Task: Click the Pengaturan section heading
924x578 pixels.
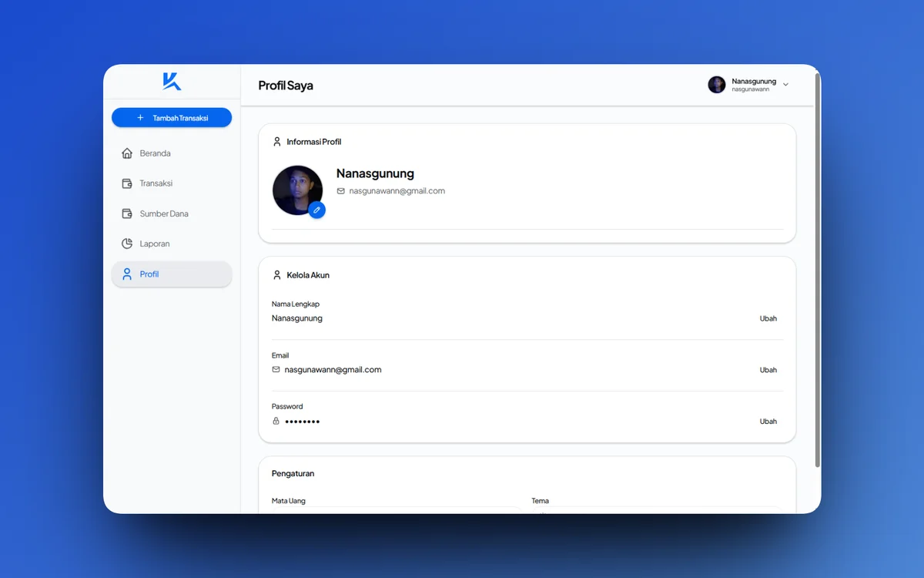Action: 293,473
